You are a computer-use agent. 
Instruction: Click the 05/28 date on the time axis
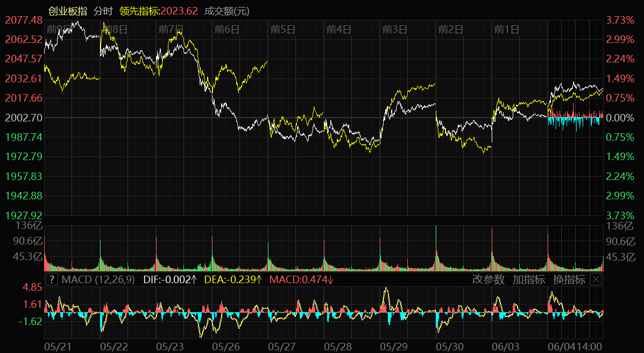click(x=338, y=347)
